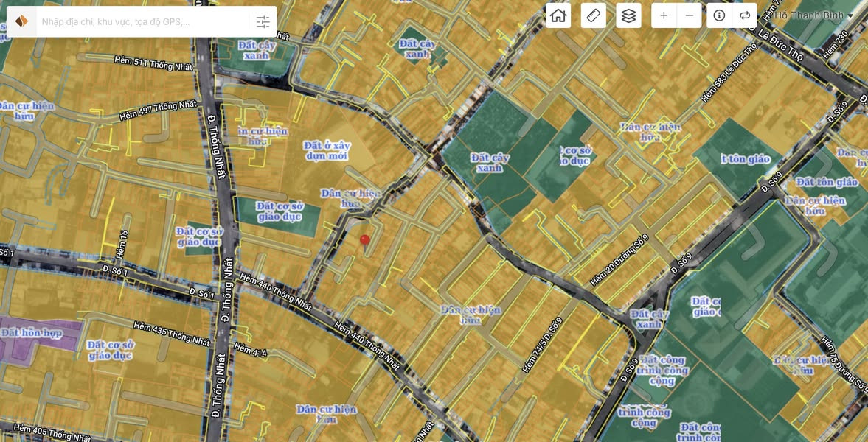Zoom in with the plus button

(664, 15)
